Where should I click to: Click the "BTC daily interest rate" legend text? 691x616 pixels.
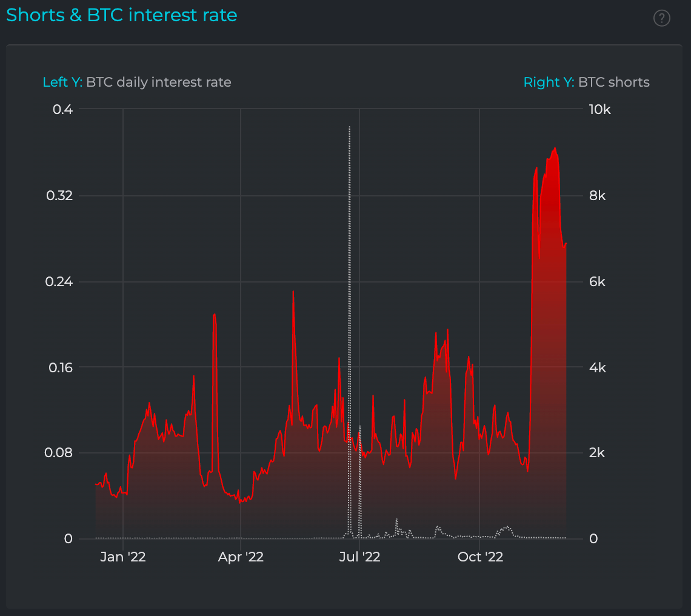159,82
